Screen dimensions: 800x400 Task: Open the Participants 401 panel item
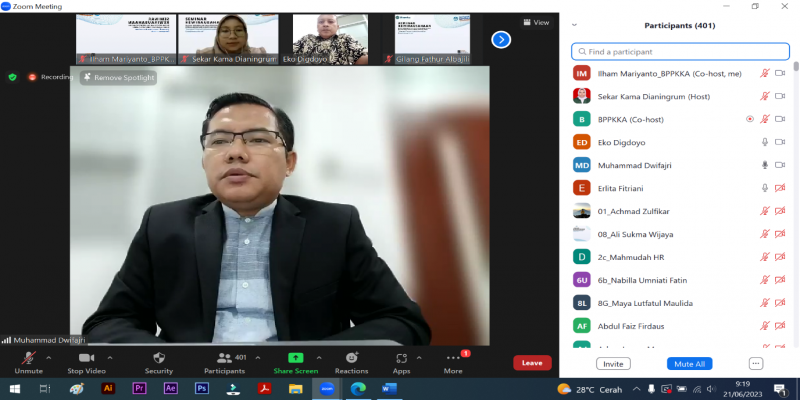232,360
